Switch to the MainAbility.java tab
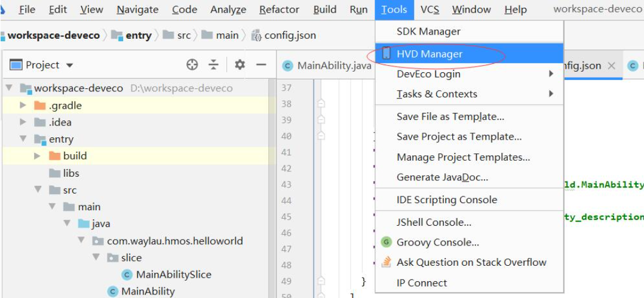The width and height of the screenshot is (644, 298). (x=327, y=66)
